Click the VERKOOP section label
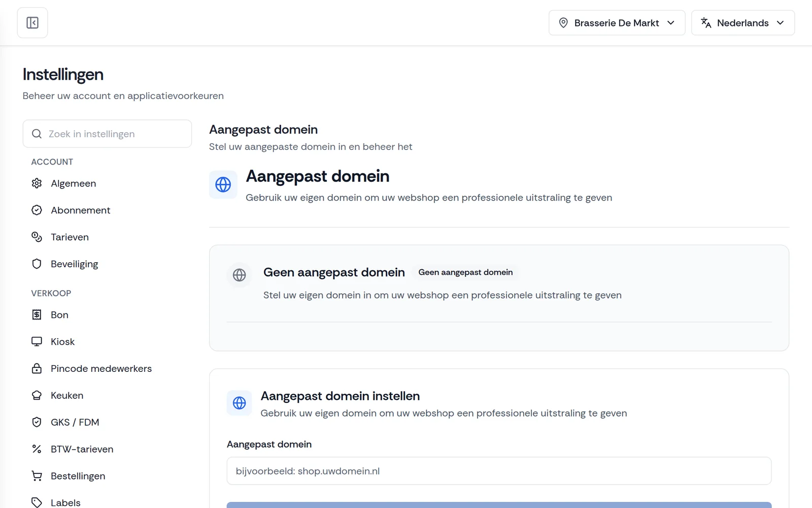The height and width of the screenshot is (508, 812). point(51,294)
